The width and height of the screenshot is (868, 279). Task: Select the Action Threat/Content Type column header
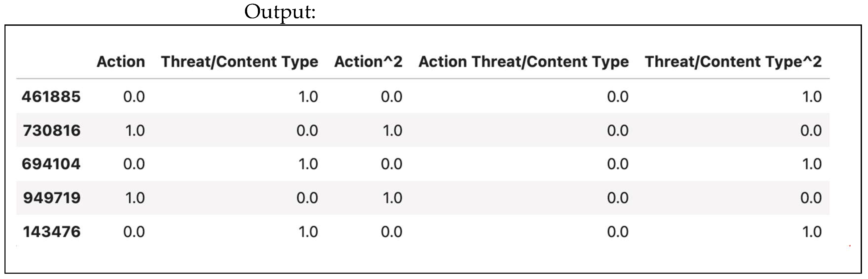(x=524, y=61)
